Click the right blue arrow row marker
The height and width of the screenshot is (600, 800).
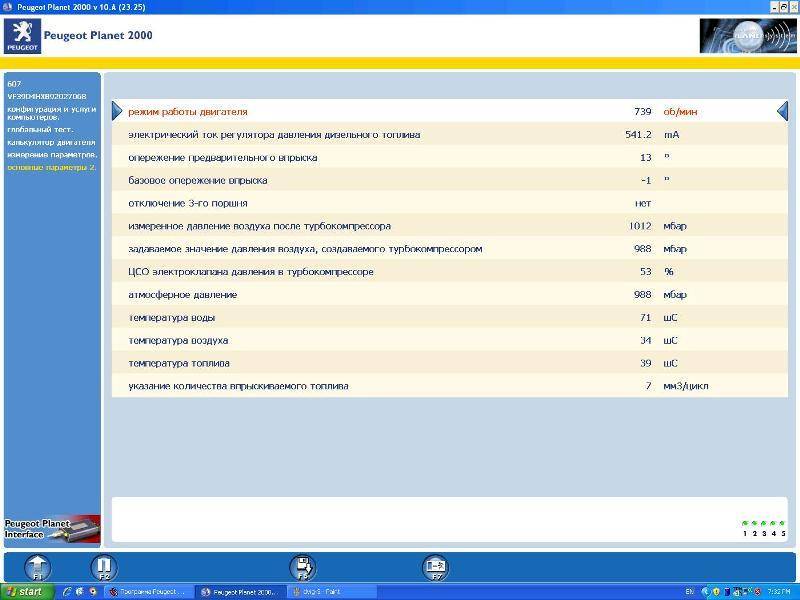pos(782,112)
